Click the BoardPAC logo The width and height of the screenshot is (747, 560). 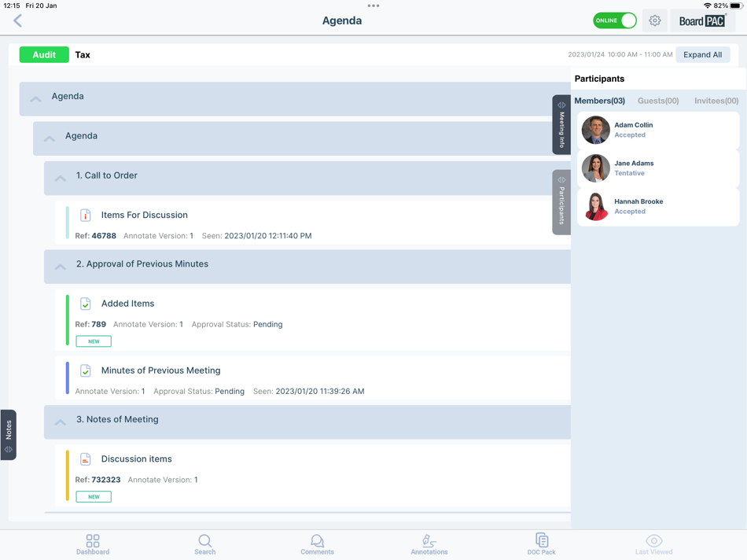(x=702, y=20)
